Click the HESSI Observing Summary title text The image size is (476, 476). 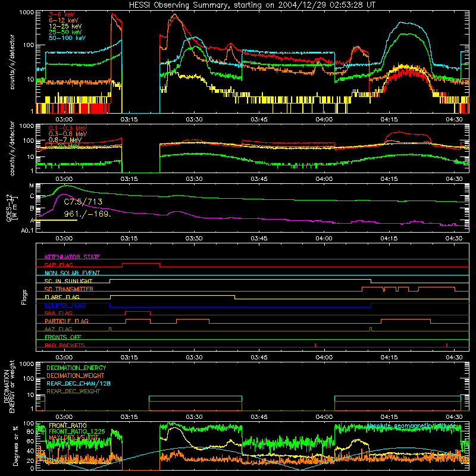pos(252,5)
